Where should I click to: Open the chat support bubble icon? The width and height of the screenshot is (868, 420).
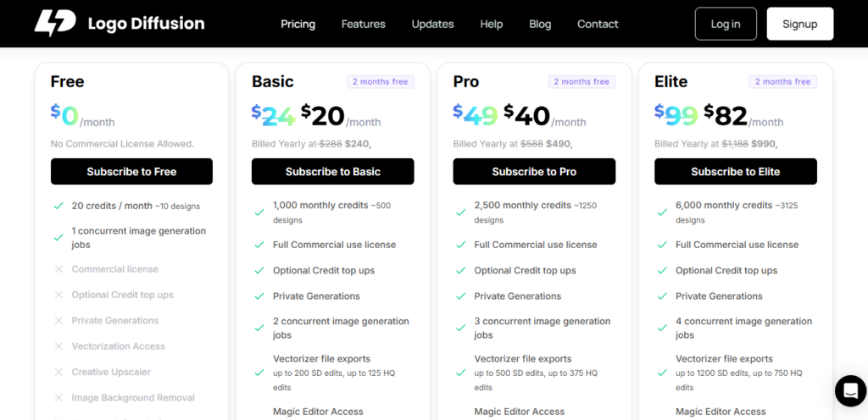[849, 390]
